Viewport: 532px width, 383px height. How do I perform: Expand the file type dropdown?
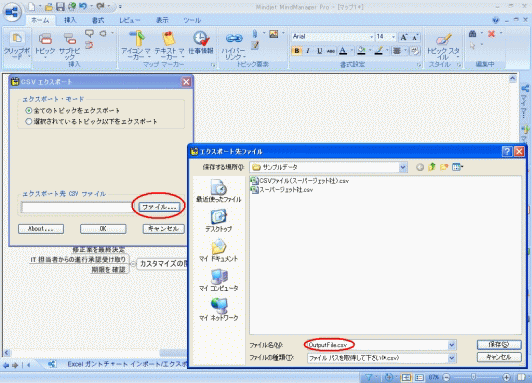(x=452, y=358)
